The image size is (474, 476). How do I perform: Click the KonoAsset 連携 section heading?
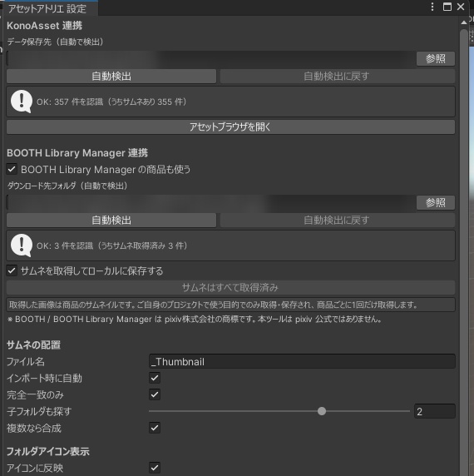click(45, 26)
